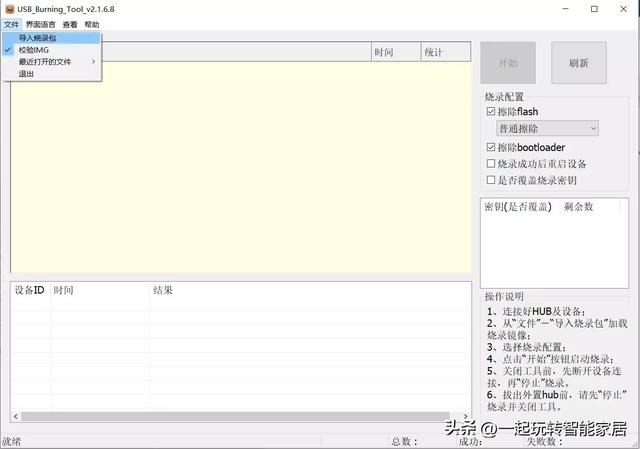Open the 查看 menu
Viewport: 640px width, 449px height.
[x=70, y=24]
